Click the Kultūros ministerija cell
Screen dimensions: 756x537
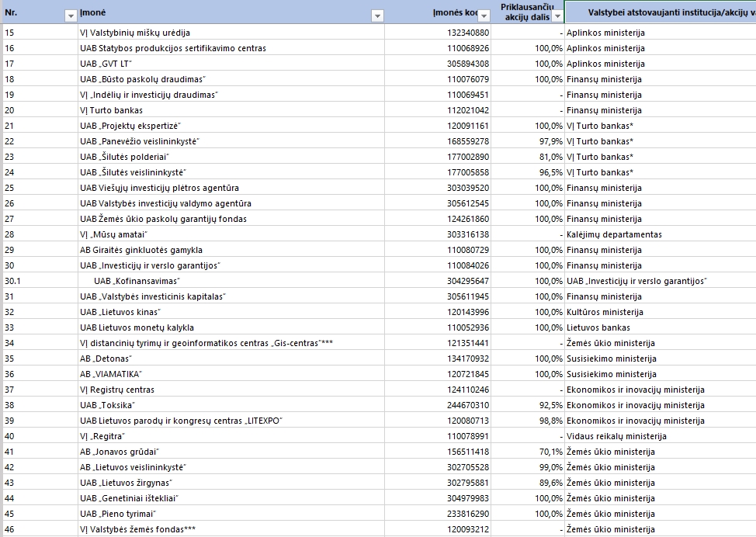(x=605, y=312)
